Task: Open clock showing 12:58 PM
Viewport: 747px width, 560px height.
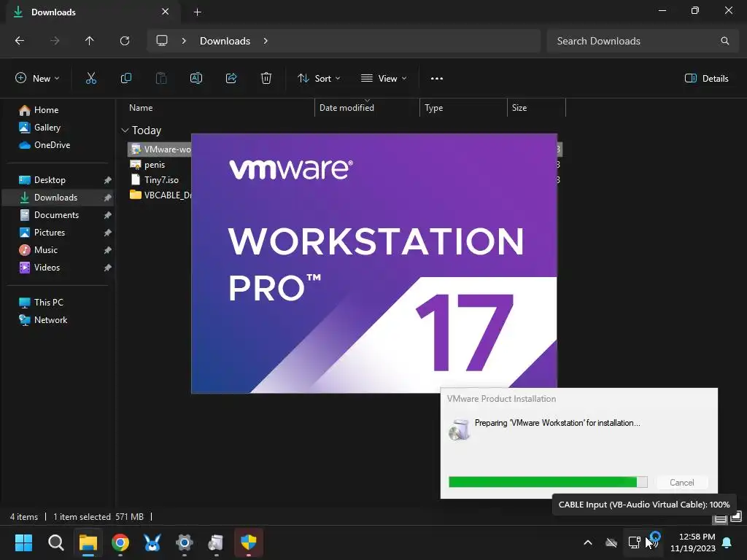Action: (x=693, y=542)
